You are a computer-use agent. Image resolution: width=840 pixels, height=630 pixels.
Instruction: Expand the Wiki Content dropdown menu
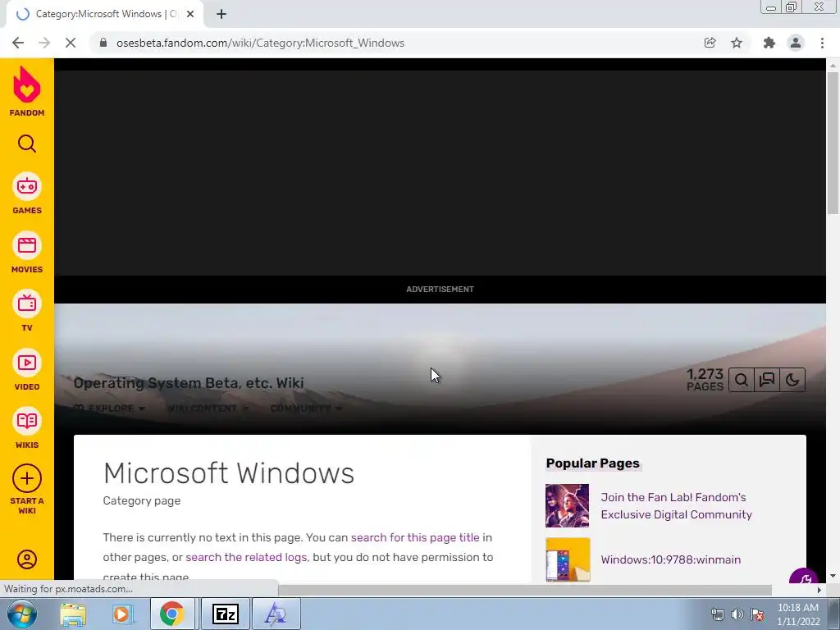click(208, 409)
